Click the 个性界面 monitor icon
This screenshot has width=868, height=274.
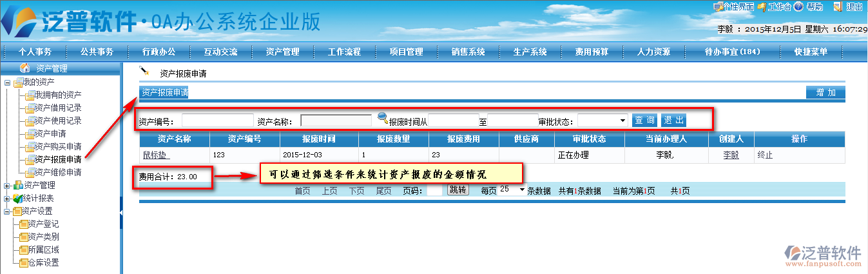tap(718, 7)
